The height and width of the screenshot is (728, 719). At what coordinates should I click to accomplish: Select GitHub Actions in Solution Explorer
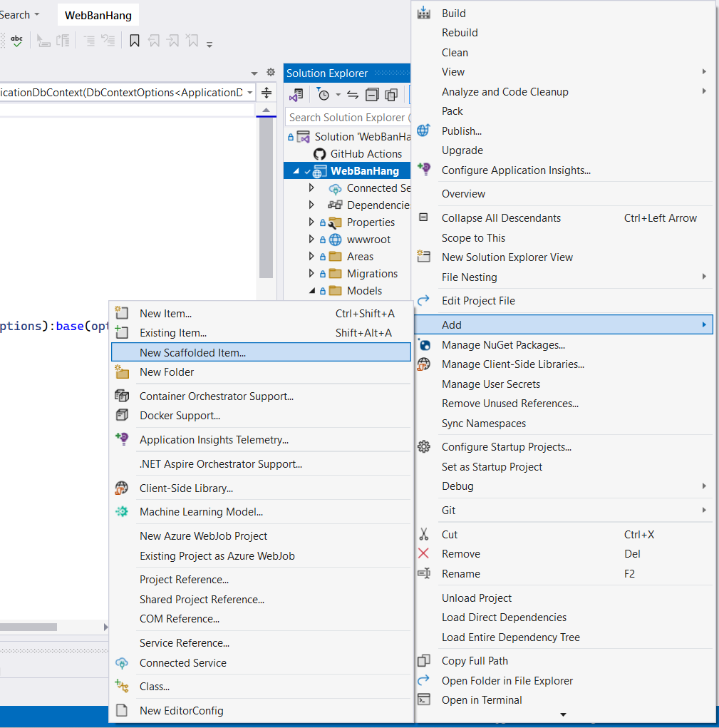(366, 154)
